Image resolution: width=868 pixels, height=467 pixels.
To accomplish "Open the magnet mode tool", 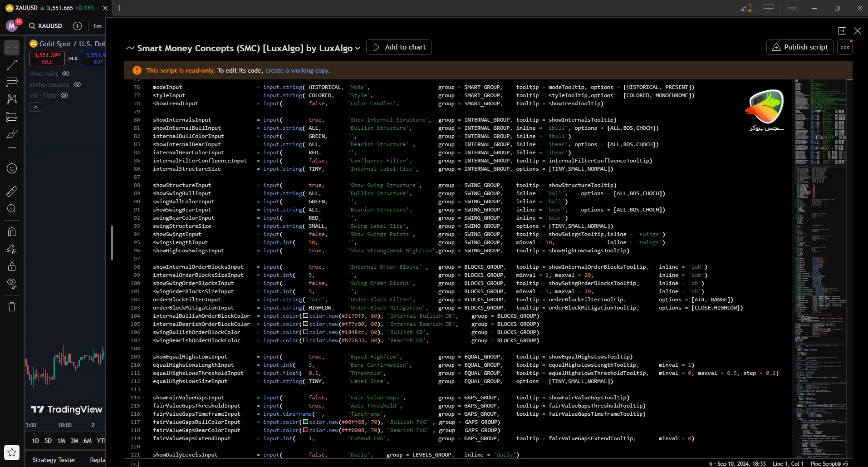I will (x=12, y=232).
